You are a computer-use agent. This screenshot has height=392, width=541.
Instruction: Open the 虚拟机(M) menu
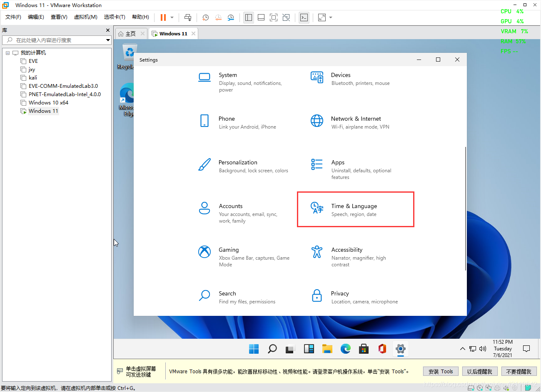86,17
